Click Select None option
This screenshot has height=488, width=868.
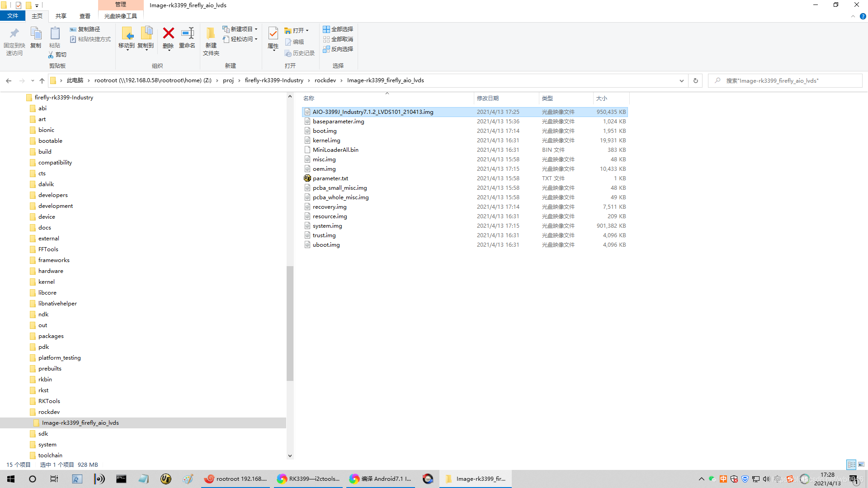tap(338, 39)
